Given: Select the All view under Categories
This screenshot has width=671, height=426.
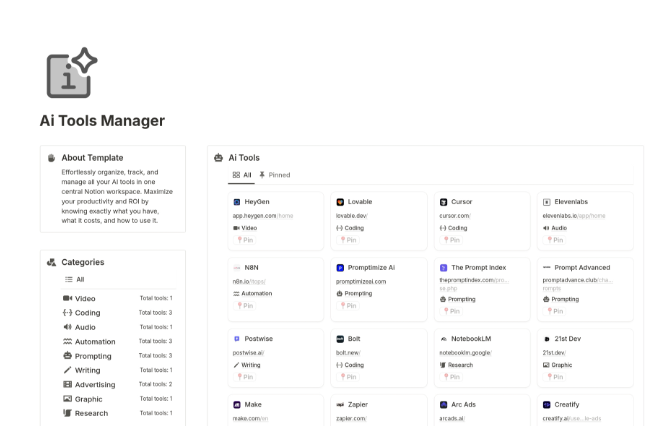Looking at the screenshot, I should pyautogui.click(x=75, y=279).
